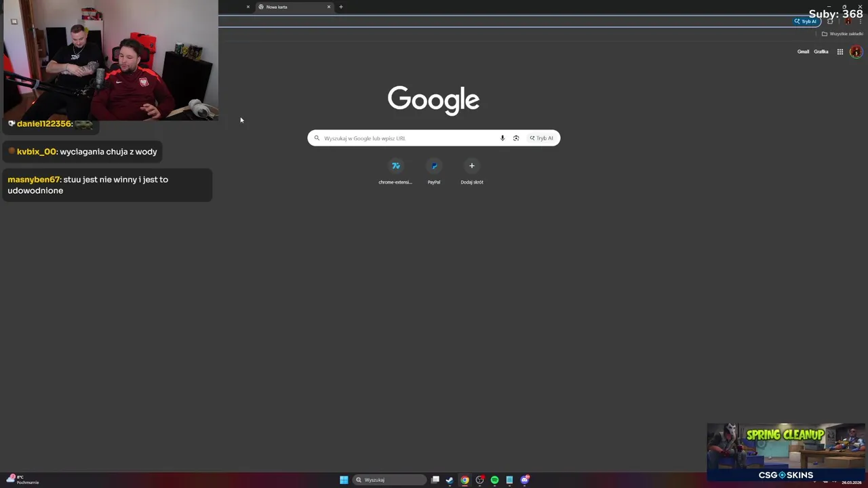The height and width of the screenshot is (488, 868).
Task: Open Google Lens image search icon
Action: pyautogui.click(x=516, y=138)
